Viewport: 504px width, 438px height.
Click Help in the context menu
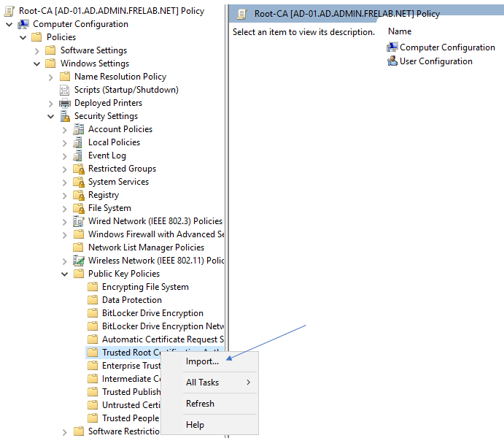(195, 425)
